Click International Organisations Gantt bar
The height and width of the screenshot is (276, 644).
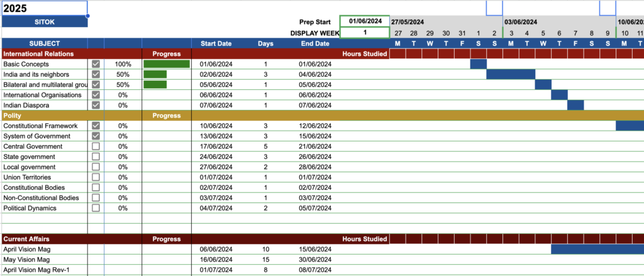[x=559, y=95]
